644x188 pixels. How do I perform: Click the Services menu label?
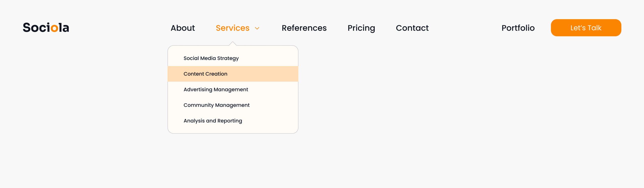(232, 28)
